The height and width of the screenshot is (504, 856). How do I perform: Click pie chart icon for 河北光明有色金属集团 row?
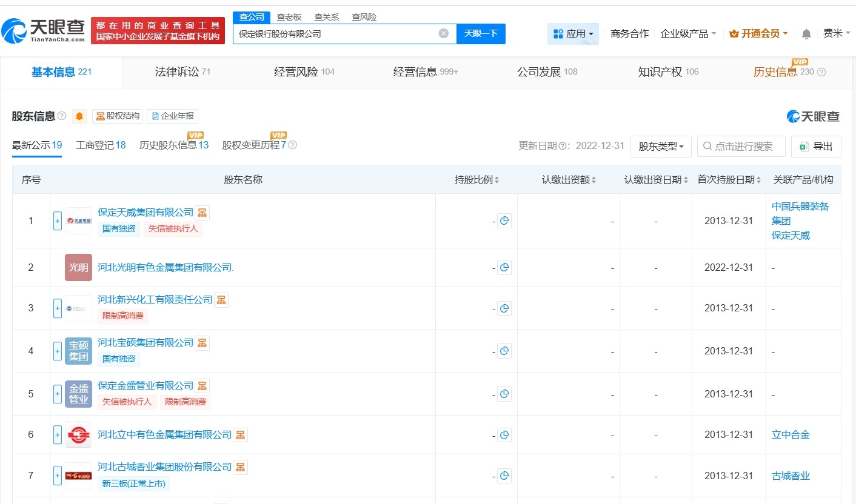[504, 267]
